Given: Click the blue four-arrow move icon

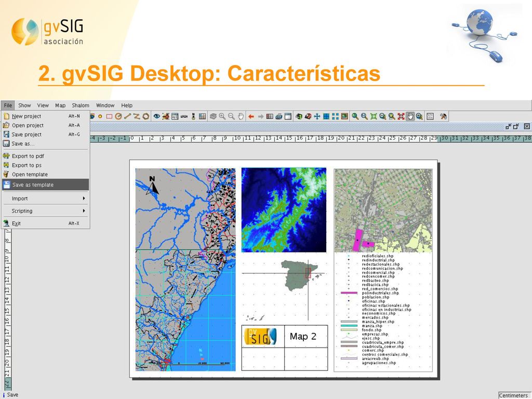Looking at the screenshot, I should pos(317,116).
